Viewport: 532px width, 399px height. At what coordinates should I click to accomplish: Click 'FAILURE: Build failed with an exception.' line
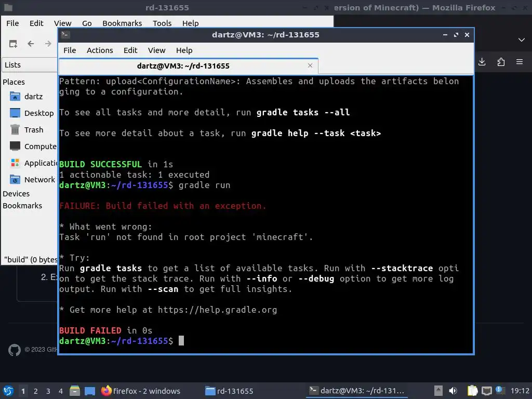163,206
